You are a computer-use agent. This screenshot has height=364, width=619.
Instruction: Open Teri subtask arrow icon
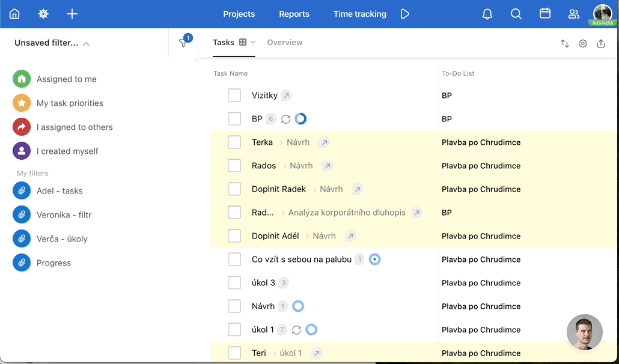pos(316,353)
